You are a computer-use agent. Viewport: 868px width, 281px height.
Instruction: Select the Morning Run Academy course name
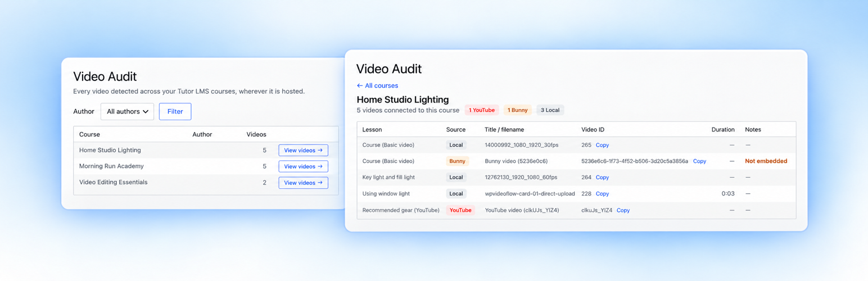click(111, 166)
